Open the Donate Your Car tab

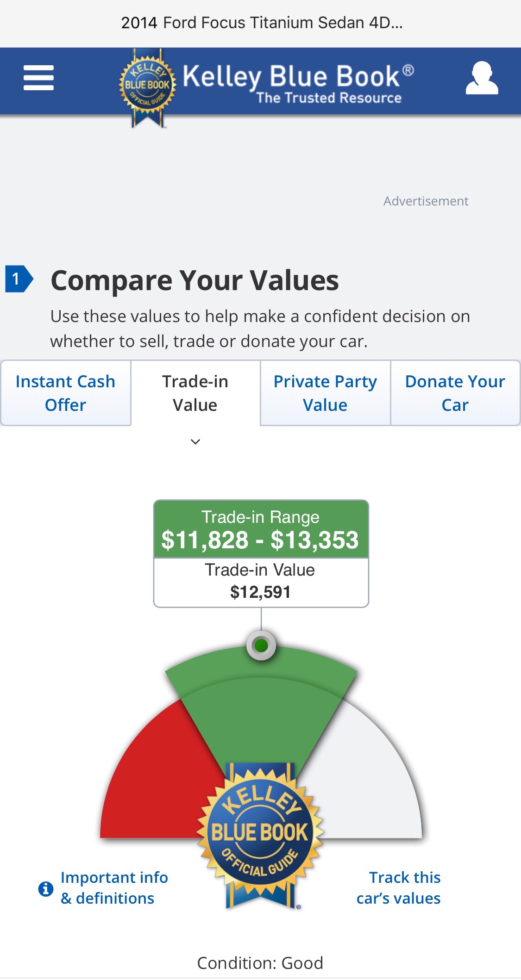coord(455,393)
